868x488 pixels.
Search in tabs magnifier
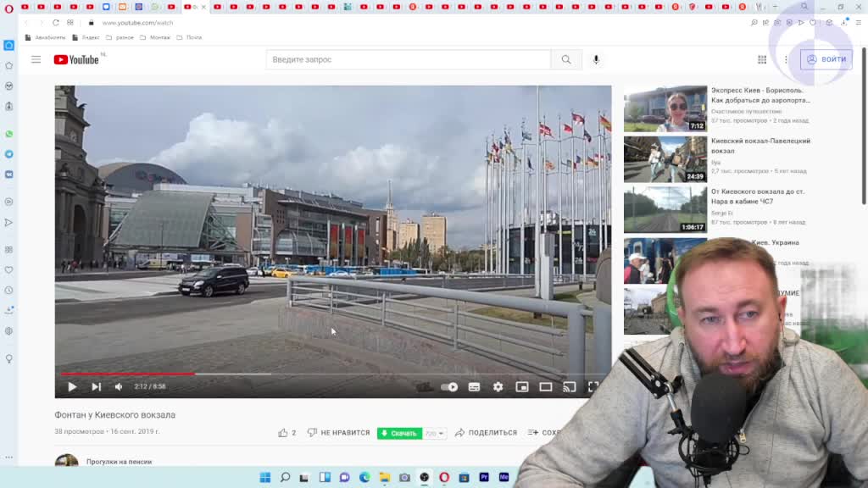coord(804,7)
